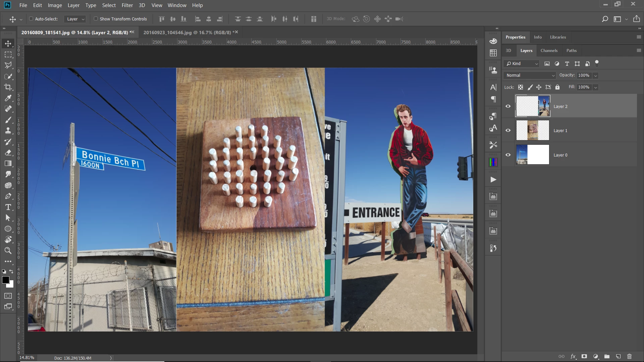
Task: Select the Zoom tool in toolbar
Action: pos(8,250)
